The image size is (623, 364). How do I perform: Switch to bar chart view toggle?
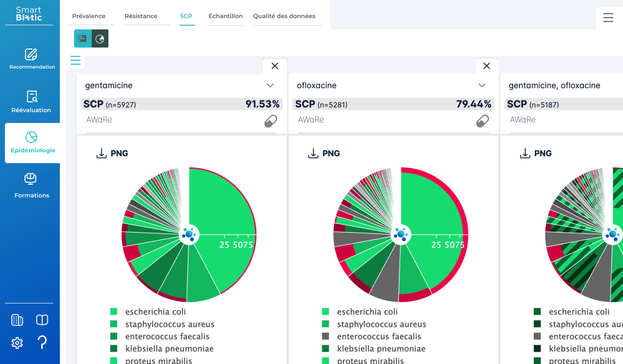coord(82,38)
